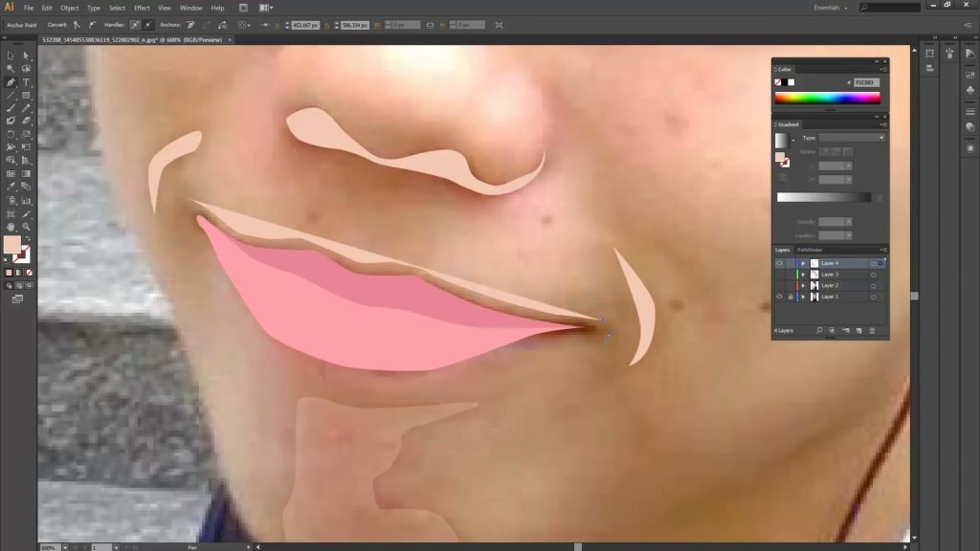Select the Artboard tool
This screenshot has width=980, height=551.
[x=11, y=214]
